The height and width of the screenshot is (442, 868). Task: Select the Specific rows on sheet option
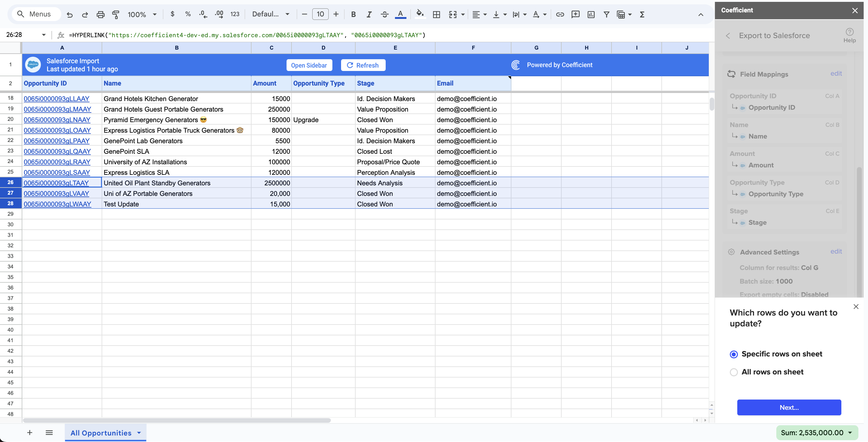(x=734, y=354)
